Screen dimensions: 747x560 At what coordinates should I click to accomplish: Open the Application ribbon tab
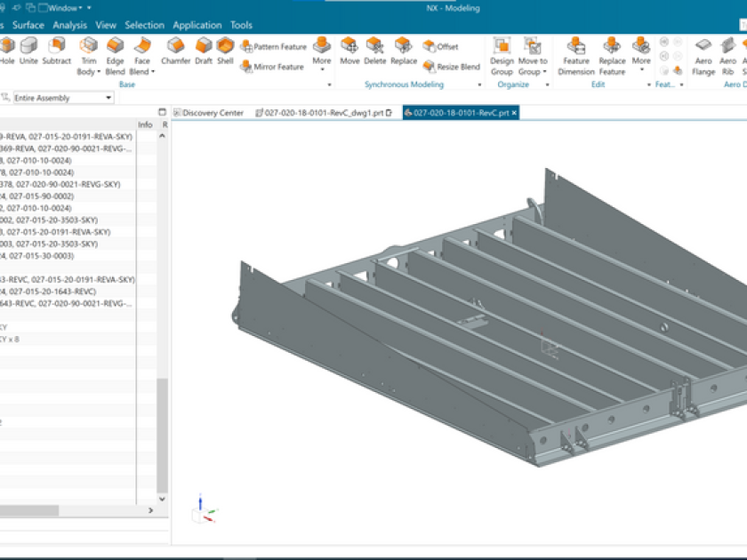coord(197,25)
